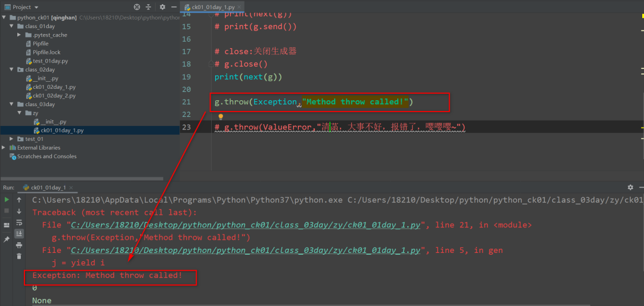Click the Project view icon in panel header
Image resolution: width=644 pixels, height=306 pixels.
pyautogui.click(x=7, y=7)
